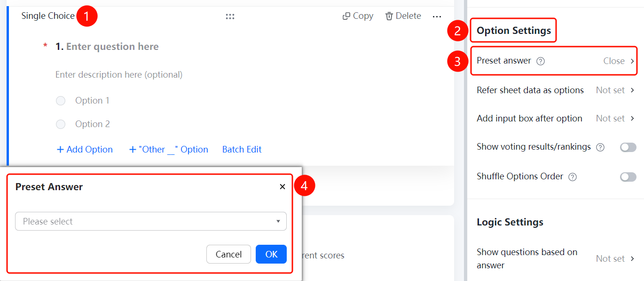Enable Shuffle Options Order switch
The width and height of the screenshot is (644, 281).
click(x=628, y=177)
